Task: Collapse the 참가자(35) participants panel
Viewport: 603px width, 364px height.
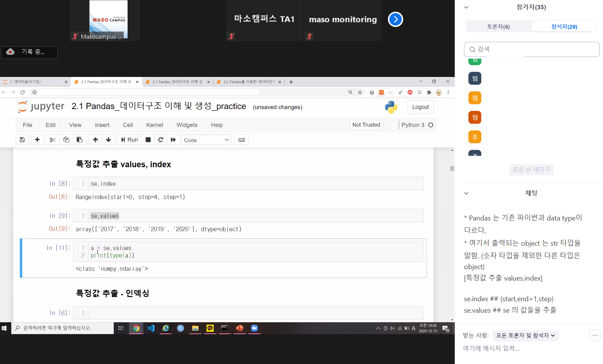Action: point(466,7)
